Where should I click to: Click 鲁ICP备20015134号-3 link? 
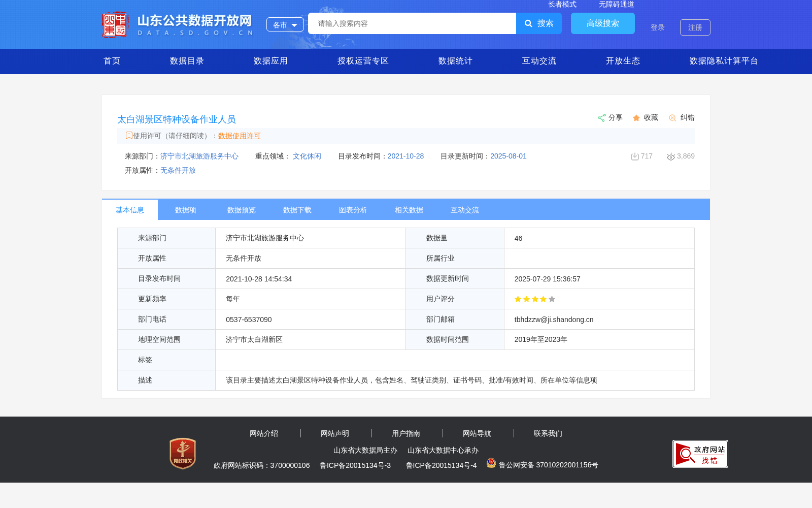pos(355,465)
